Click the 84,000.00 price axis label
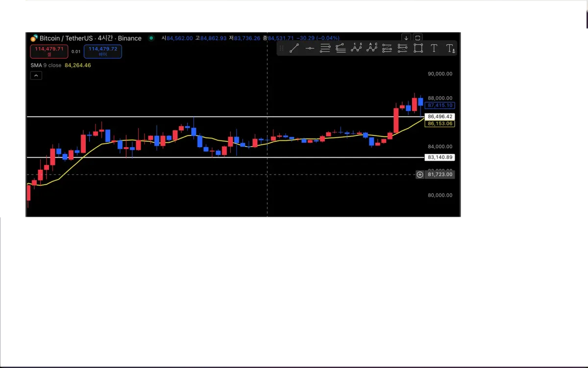Viewport: 588px width, 368px height. (x=440, y=147)
